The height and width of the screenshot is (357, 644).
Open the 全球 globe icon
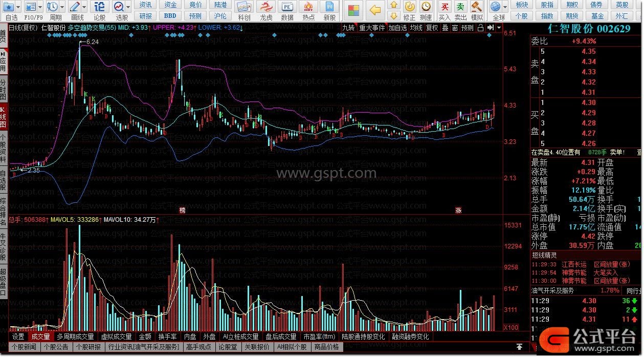click(495, 7)
